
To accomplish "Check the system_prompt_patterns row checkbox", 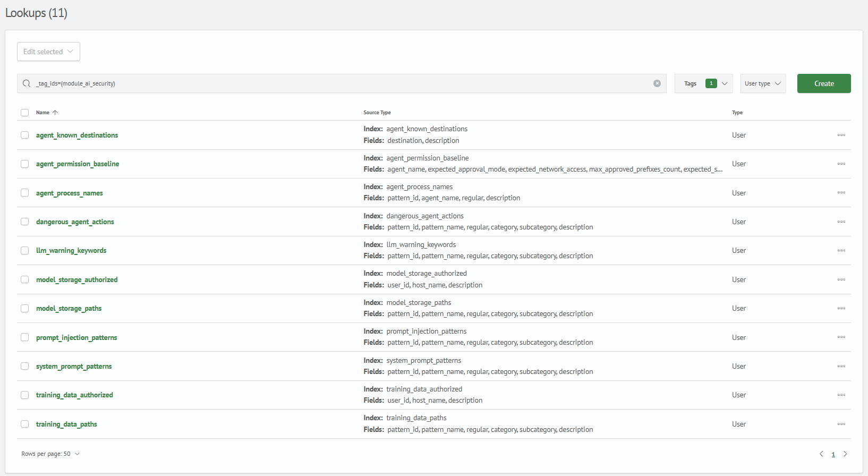I will [x=24, y=366].
